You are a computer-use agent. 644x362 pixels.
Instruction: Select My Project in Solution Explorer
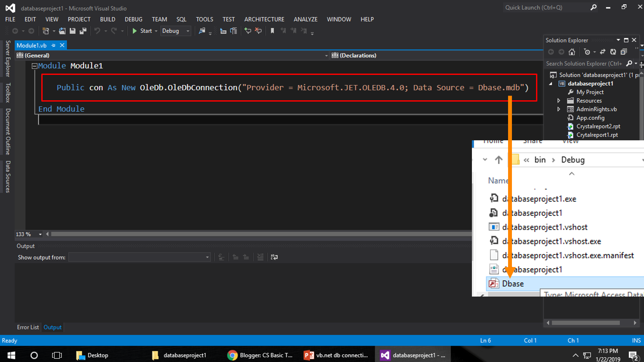pos(590,92)
